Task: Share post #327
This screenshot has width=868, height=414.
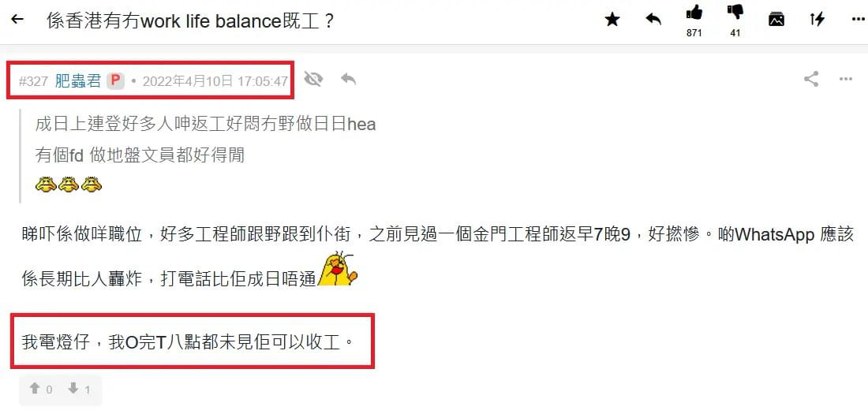Action: coord(811,80)
